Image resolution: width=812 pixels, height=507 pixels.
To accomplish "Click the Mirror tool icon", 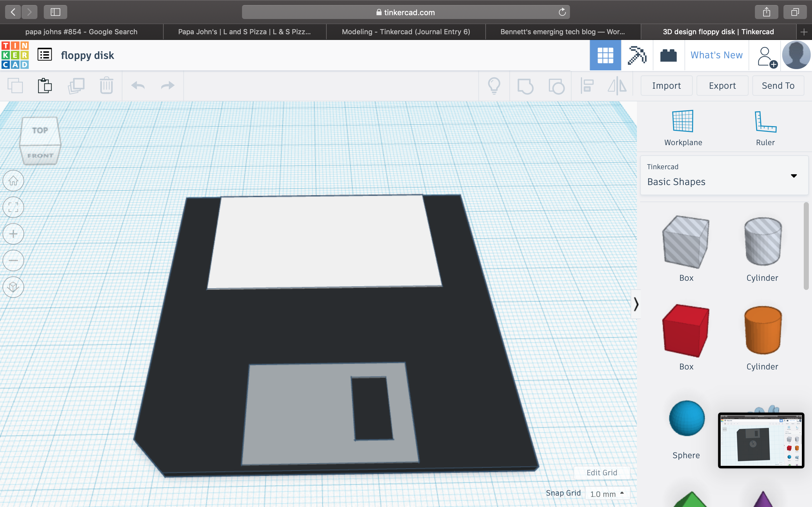I will pyautogui.click(x=617, y=86).
